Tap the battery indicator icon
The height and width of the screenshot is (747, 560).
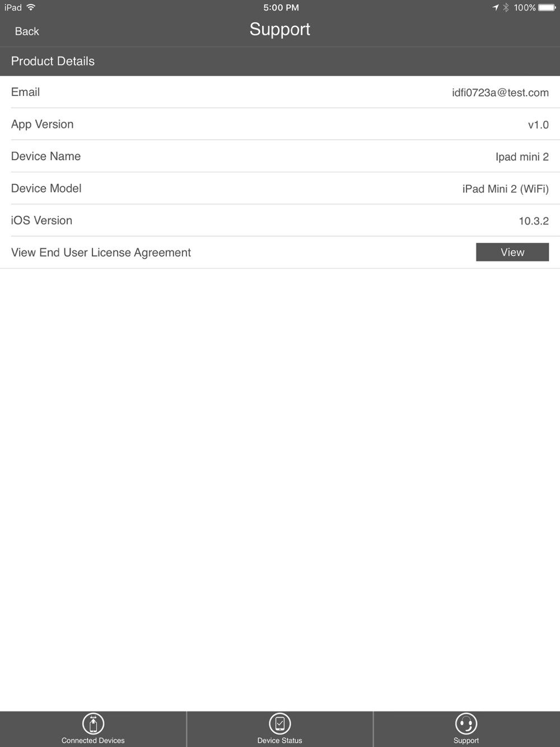tap(547, 7)
